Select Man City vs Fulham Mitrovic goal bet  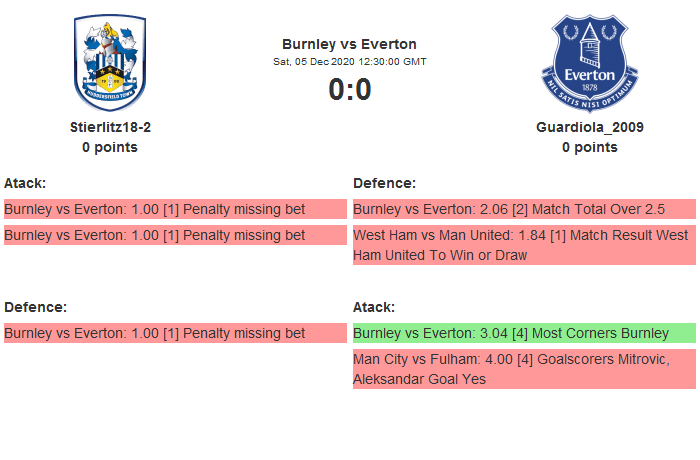520,369
